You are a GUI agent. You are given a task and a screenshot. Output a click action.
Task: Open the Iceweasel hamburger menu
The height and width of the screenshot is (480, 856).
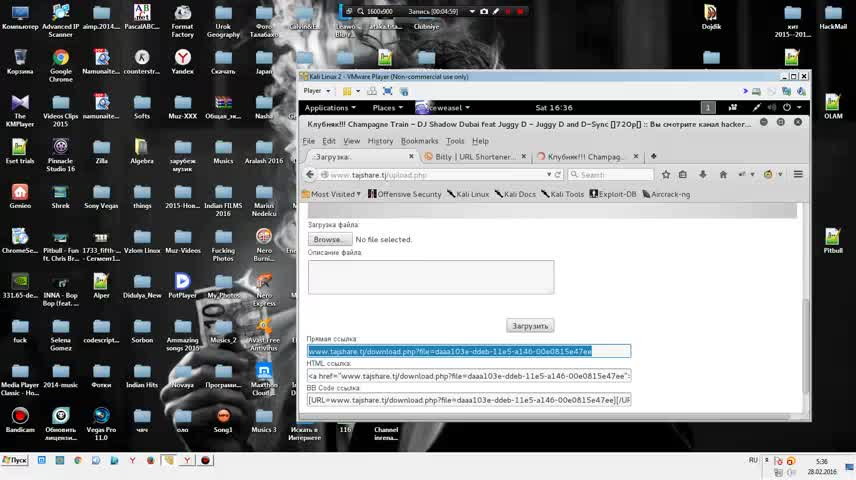[x=798, y=174]
